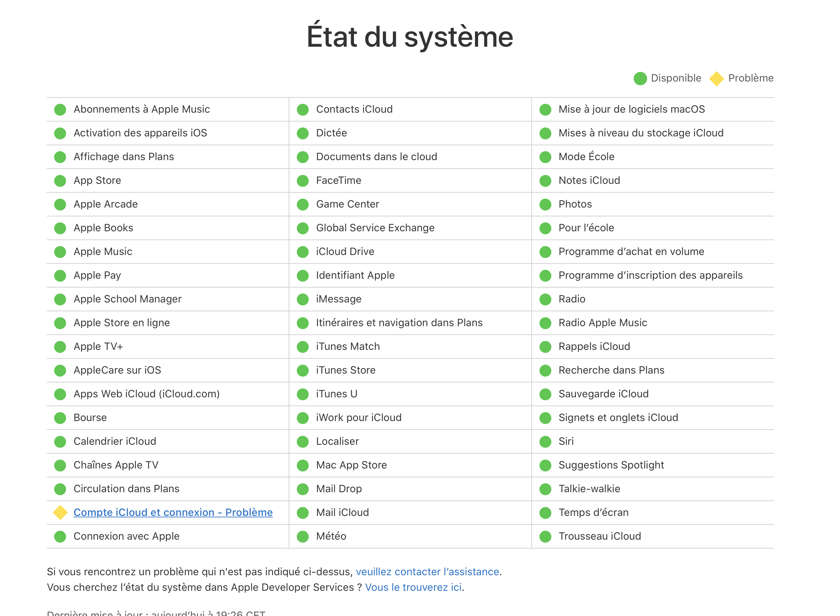Open the Vous le trouverez ici link
Image resolution: width=840 pixels, height=616 pixels.
[413, 587]
